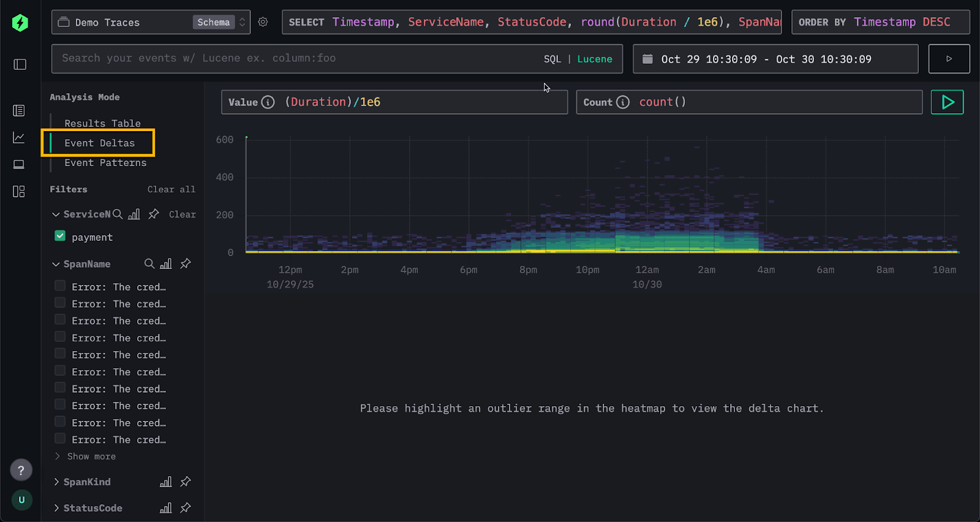This screenshot has width=980, height=522.
Task: Select Event Patterns analysis mode
Action: click(x=105, y=162)
